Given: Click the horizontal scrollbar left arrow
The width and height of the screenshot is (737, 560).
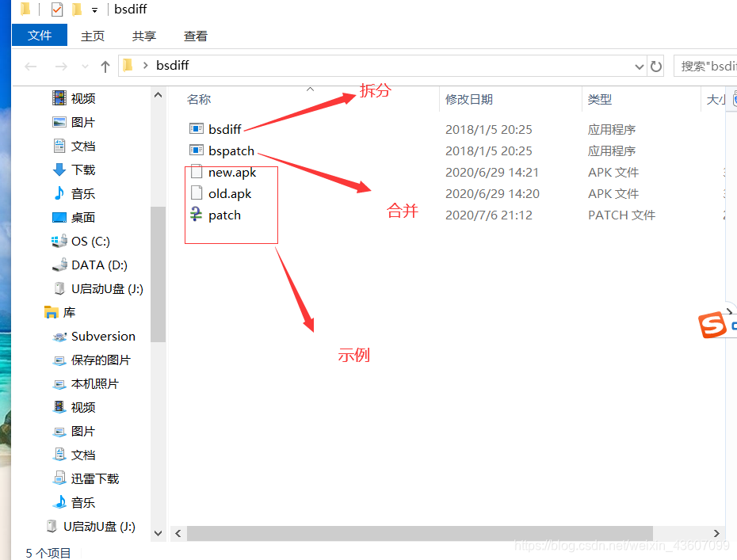Looking at the screenshot, I should (178, 533).
